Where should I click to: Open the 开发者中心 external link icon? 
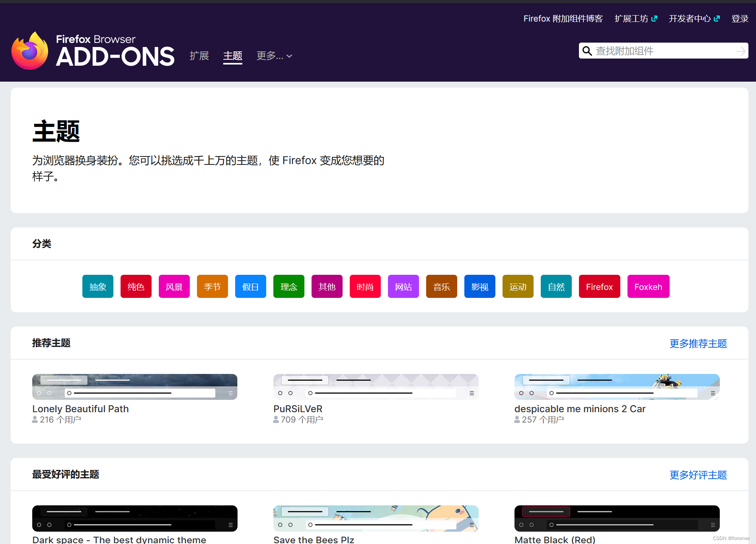[717, 18]
